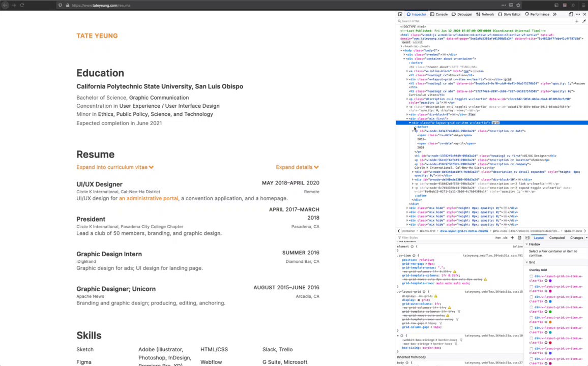The height and width of the screenshot is (366, 588).
Task: Switch to the Performance tab
Action: [537, 14]
